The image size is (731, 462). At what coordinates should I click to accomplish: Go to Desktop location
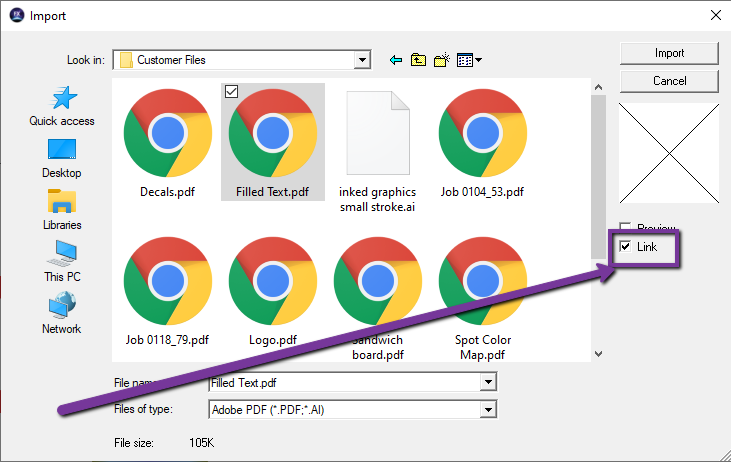click(62, 159)
